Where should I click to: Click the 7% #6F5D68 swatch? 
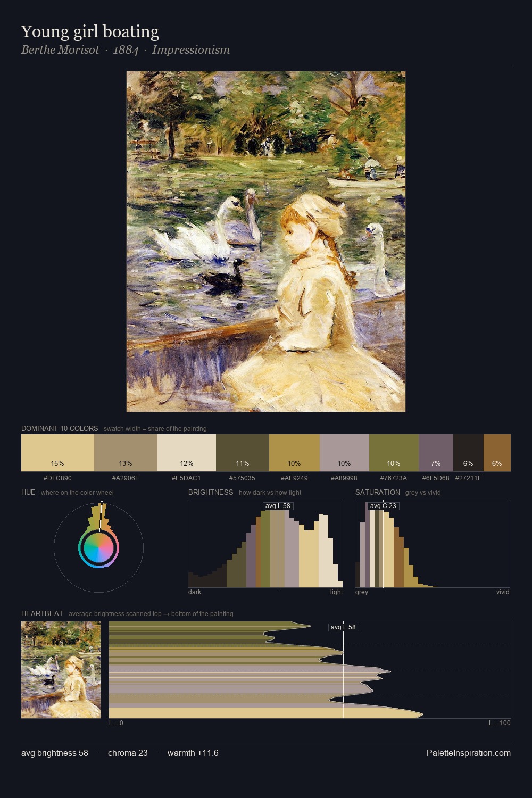point(436,453)
